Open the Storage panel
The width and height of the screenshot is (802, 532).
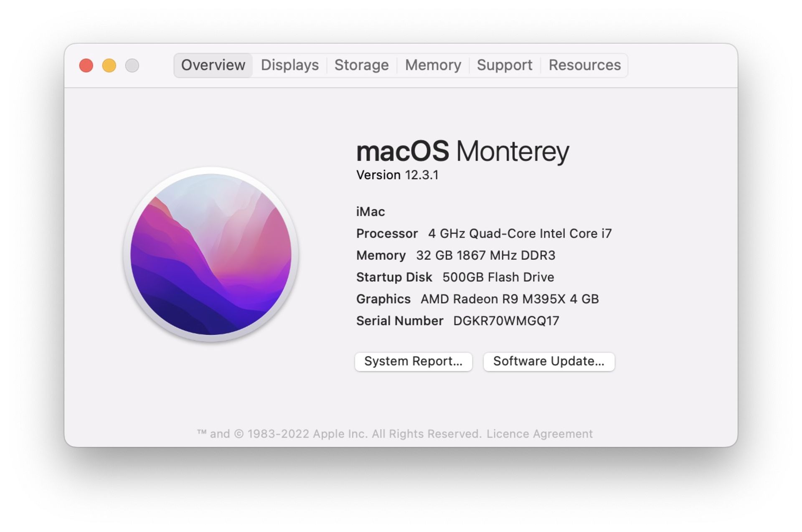(x=361, y=64)
